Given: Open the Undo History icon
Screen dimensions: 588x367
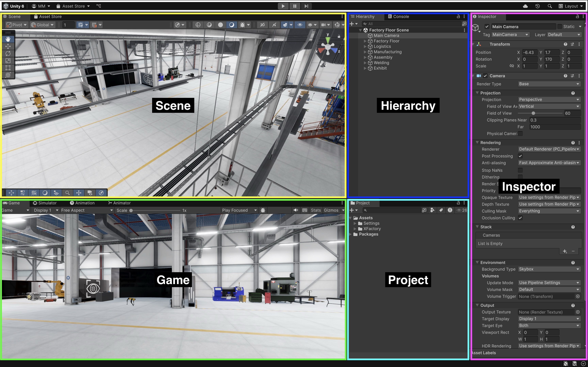Looking at the screenshot, I should [x=537, y=6].
